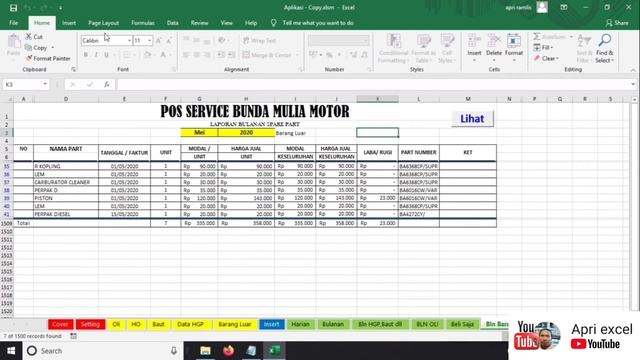Open File Explorer from the taskbar
Image resolution: width=640 pixels, height=360 pixels.
pyautogui.click(x=205, y=351)
